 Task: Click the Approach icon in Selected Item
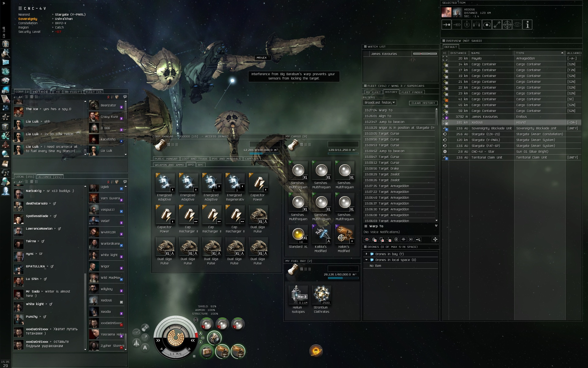coord(447,25)
